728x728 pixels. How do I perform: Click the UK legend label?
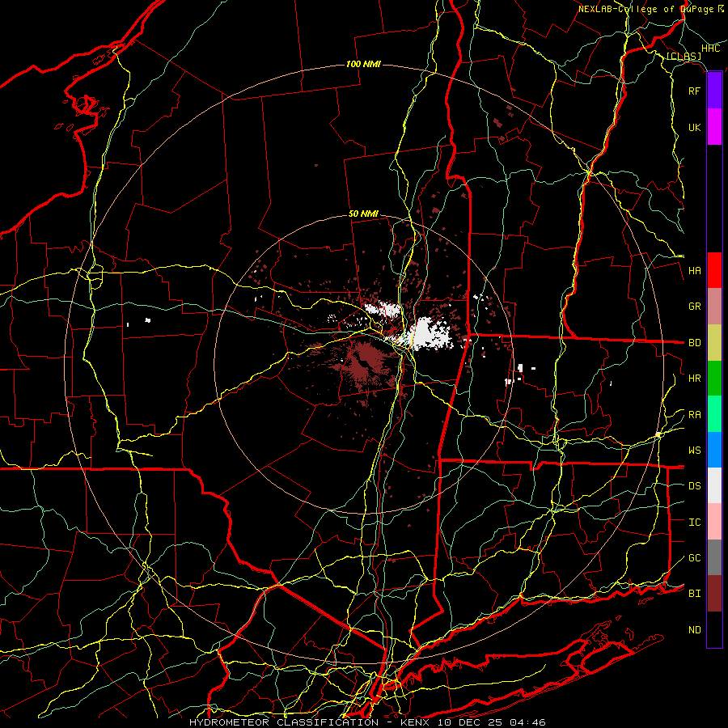pyautogui.click(x=695, y=127)
